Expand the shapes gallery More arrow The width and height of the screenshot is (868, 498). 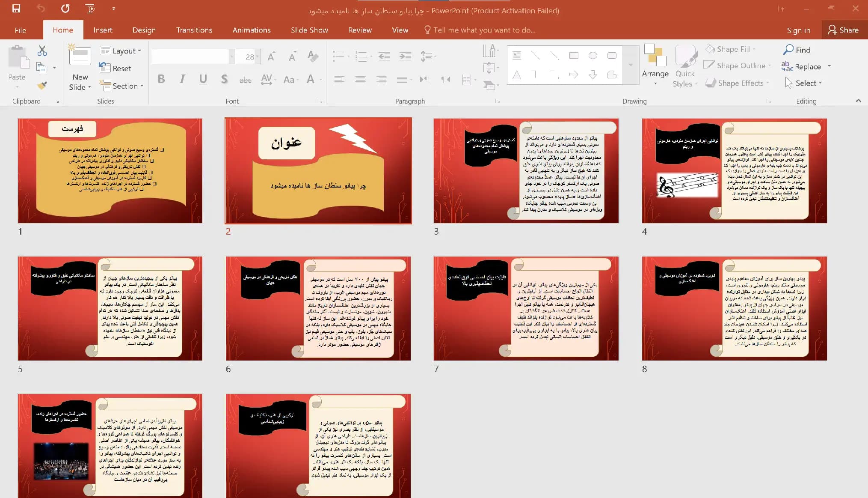pos(630,65)
